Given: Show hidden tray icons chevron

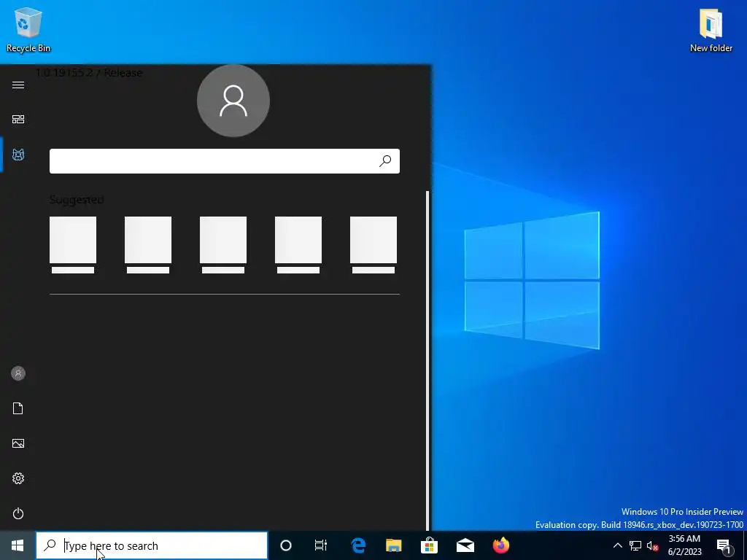Looking at the screenshot, I should point(617,545).
